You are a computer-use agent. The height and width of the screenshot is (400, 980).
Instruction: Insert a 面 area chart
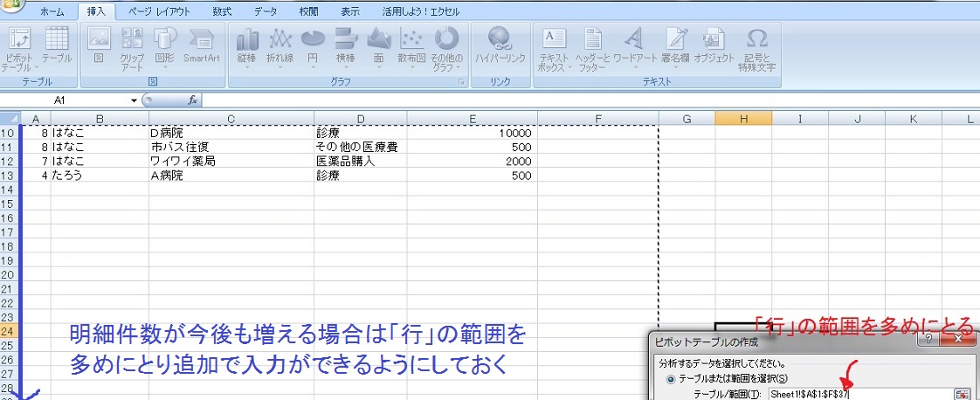tap(378, 49)
